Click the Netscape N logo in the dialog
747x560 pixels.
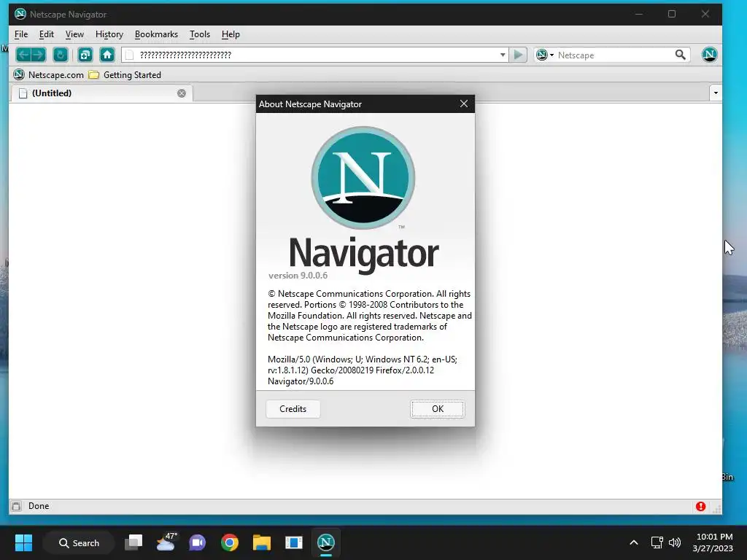tap(363, 178)
